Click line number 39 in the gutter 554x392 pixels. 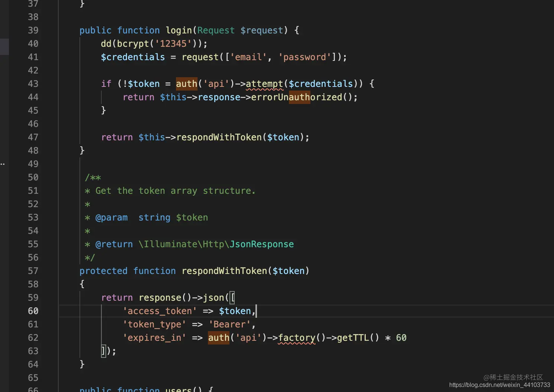pos(33,30)
